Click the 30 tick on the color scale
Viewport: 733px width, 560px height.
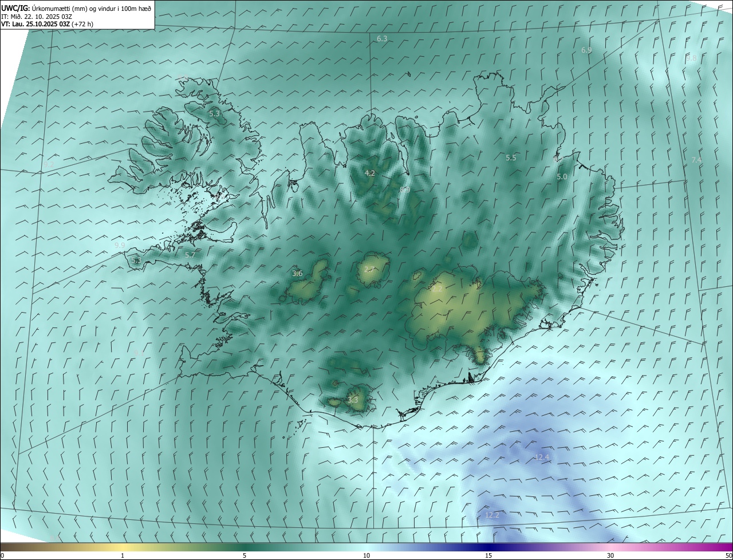610,556
